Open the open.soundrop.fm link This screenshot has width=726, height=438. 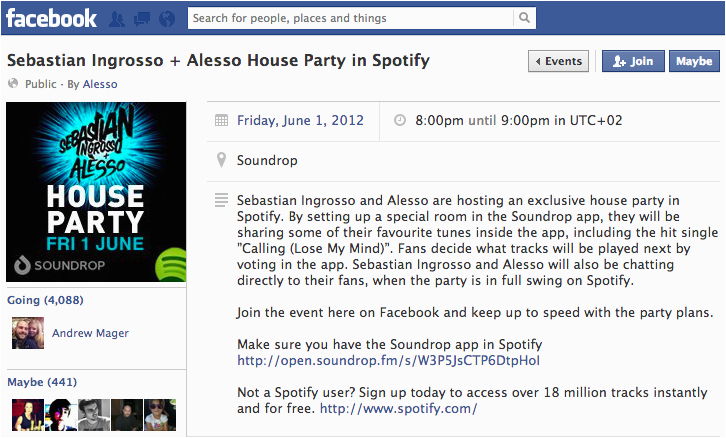(x=388, y=360)
